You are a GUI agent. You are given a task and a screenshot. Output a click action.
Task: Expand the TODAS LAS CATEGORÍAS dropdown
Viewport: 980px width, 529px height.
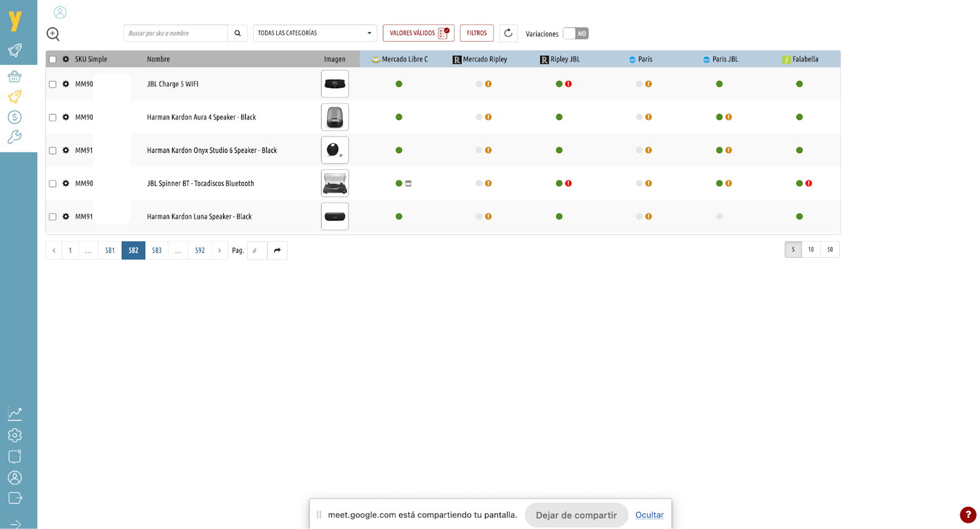(x=314, y=33)
